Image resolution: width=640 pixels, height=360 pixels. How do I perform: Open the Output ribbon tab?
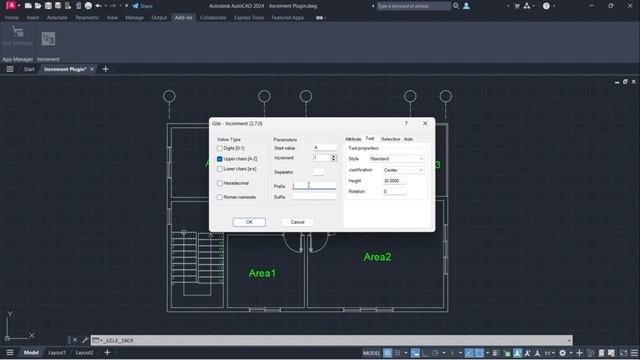pyautogui.click(x=159, y=18)
